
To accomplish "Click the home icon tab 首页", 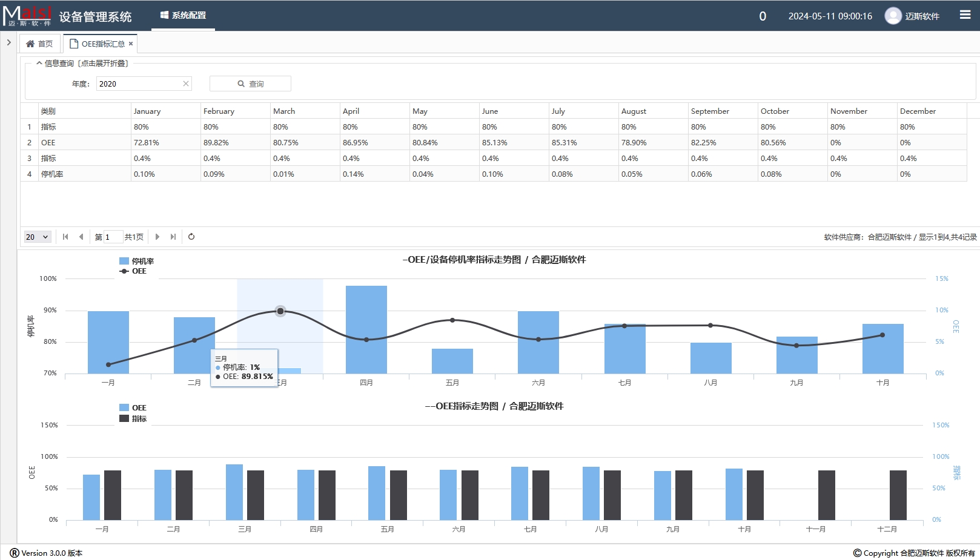I will (x=39, y=44).
